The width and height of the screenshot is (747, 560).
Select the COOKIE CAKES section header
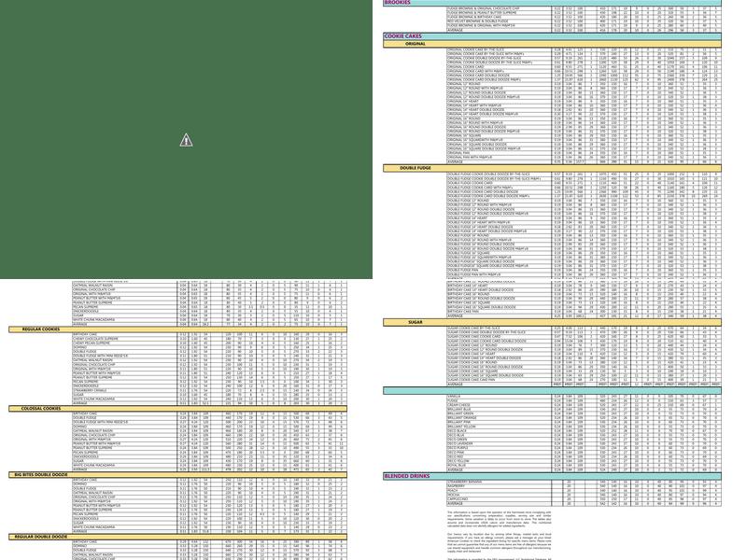coord(403,36)
